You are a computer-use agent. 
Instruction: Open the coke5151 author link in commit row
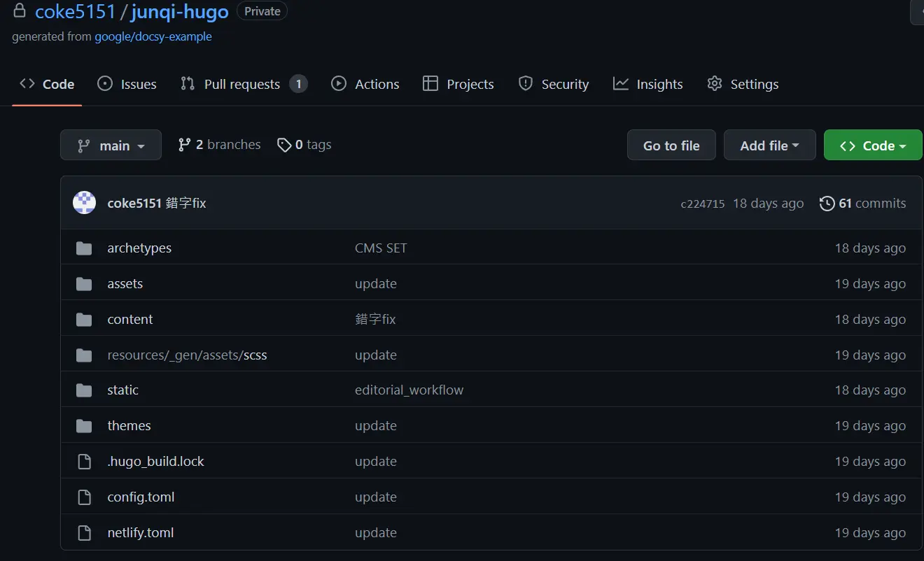pos(134,204)
